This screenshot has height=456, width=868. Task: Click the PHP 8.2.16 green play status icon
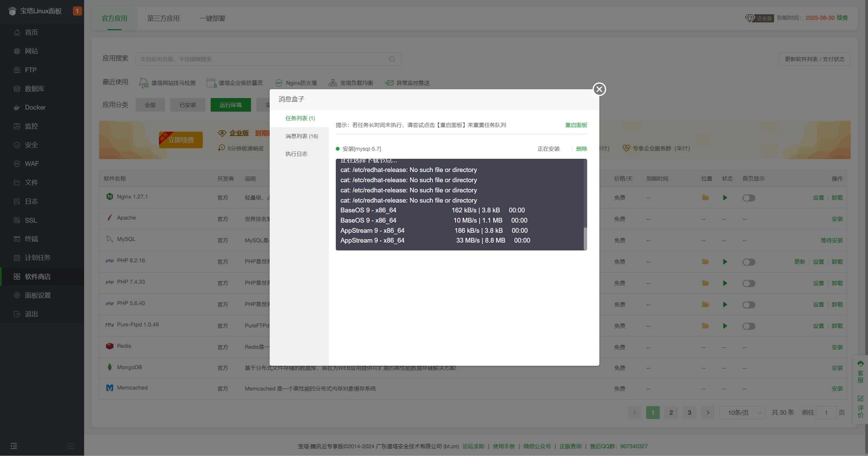coord(725,262)
